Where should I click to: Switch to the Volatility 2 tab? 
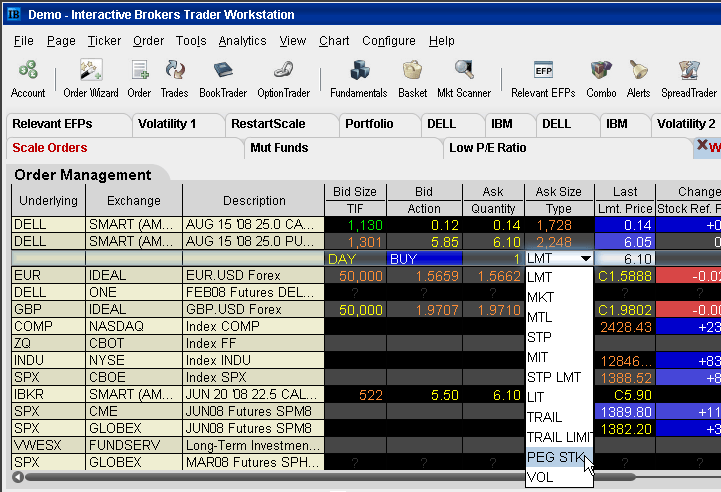686,124
